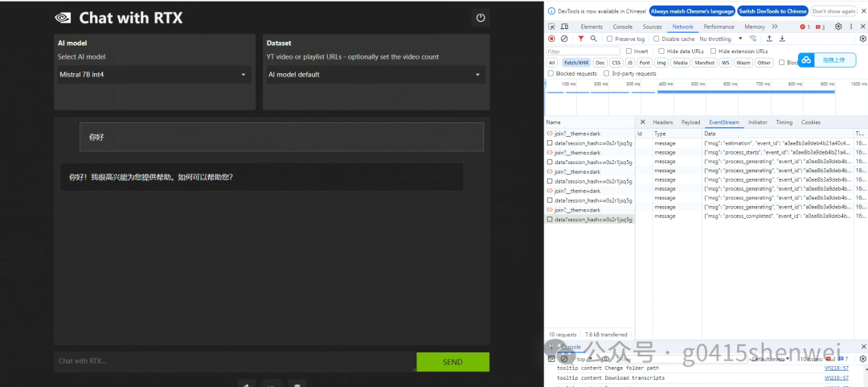Viewport: 868px width, 387px height.
Task: Tick checkbox of last data?session_hash request row
Action: coord(550,220)
